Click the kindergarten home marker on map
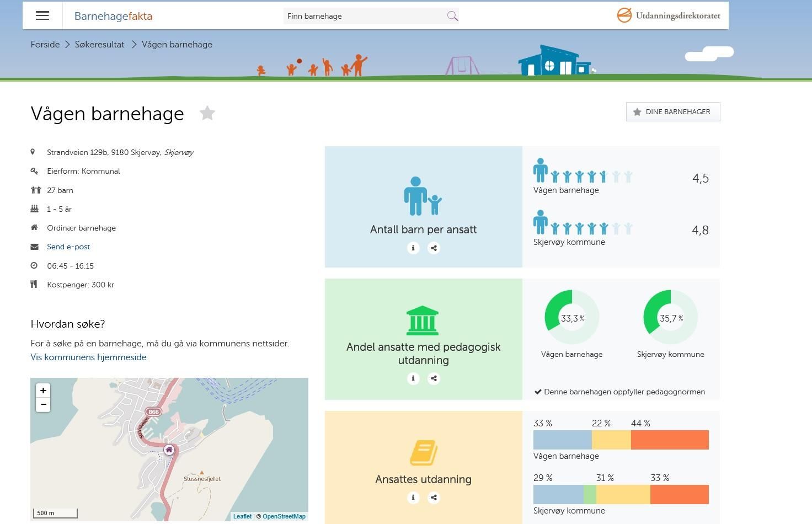Screen dimensions: 812x524 pos(169,450)
